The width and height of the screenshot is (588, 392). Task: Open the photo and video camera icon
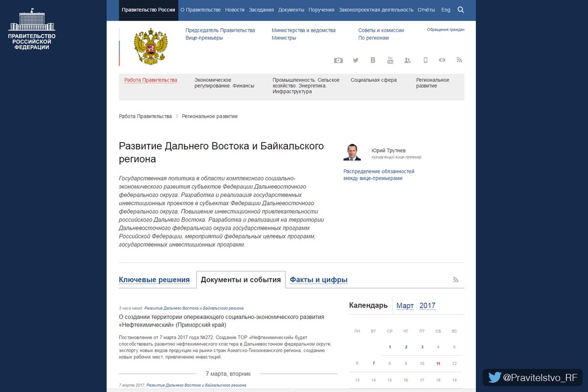click(x=338, y=60)
